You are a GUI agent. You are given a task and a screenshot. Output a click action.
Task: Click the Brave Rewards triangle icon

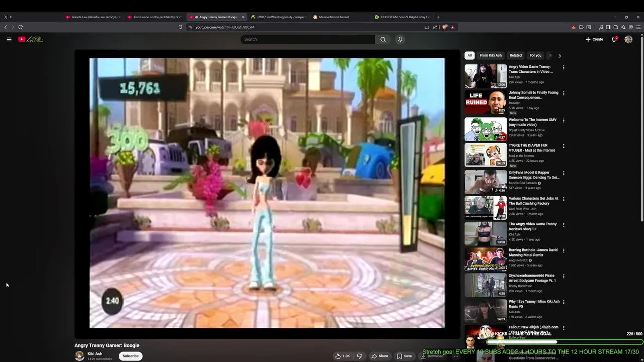tap(453, 27)
